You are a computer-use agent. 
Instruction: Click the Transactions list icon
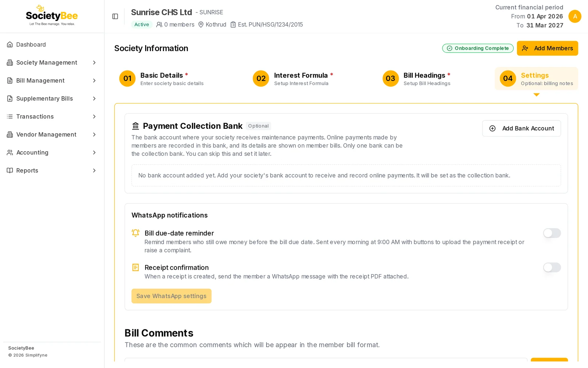point(10,117)
